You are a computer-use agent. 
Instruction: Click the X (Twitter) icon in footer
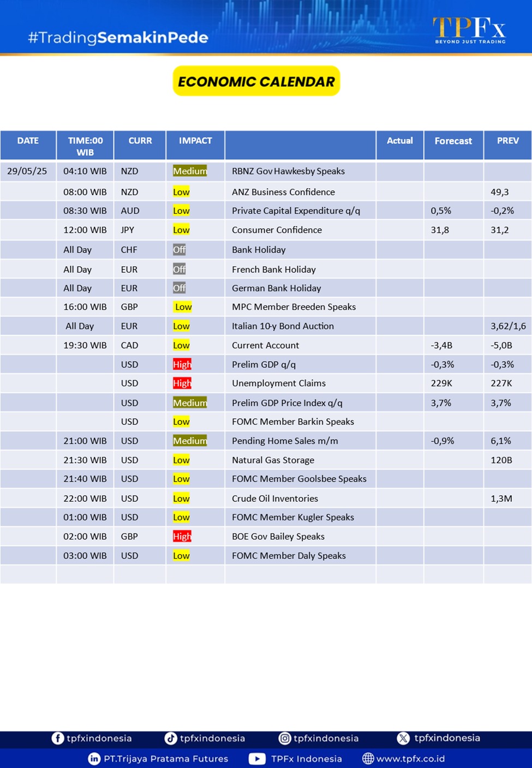pos(403,738)
